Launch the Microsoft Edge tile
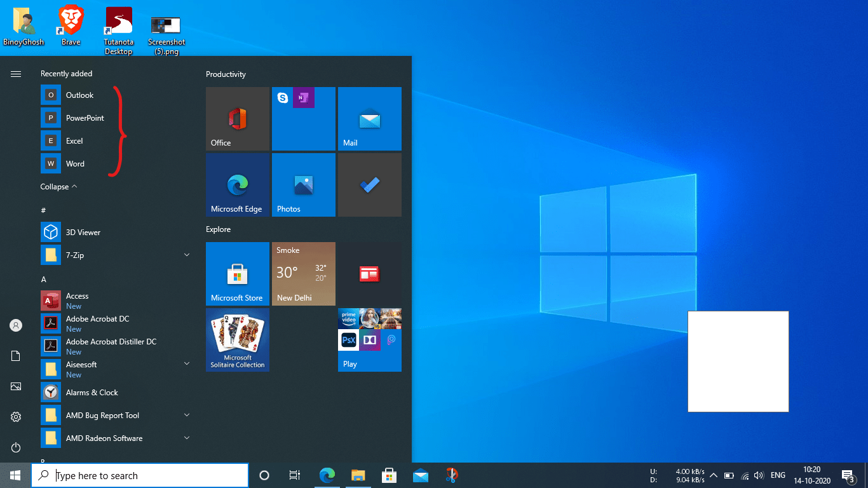 [238, 185]
